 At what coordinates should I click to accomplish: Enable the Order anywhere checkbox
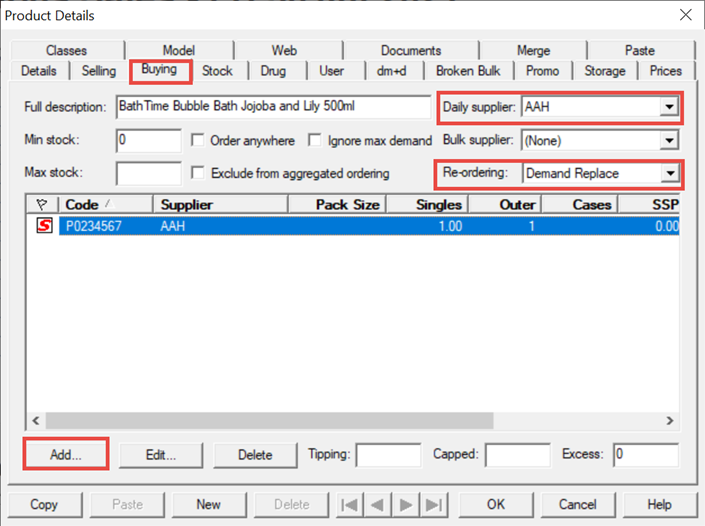[198, 141]
